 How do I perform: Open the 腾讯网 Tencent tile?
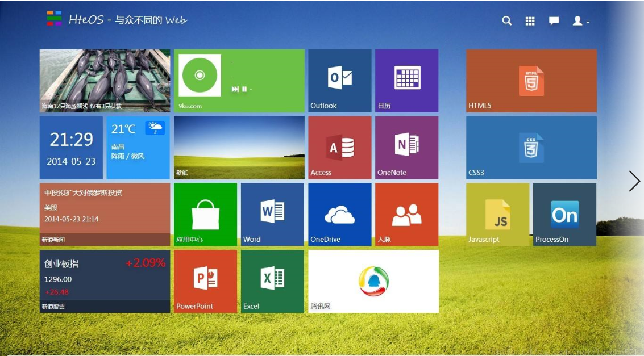point(373,282)
